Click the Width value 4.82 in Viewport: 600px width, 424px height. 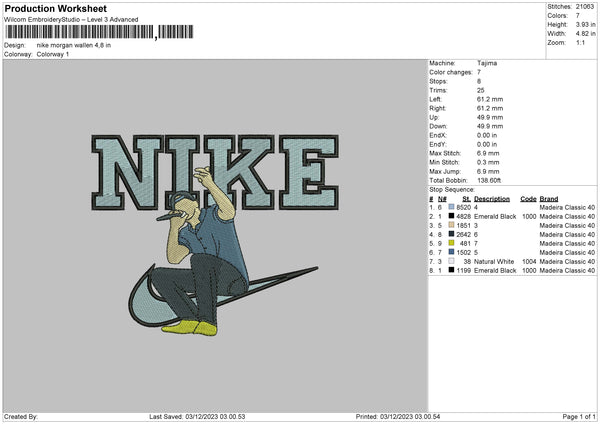pos(585,34)
